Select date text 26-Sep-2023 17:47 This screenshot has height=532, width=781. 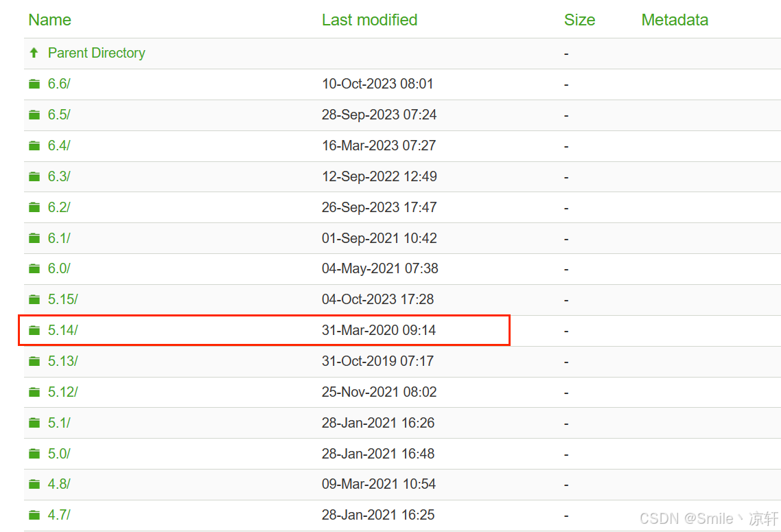coord(379,207)
